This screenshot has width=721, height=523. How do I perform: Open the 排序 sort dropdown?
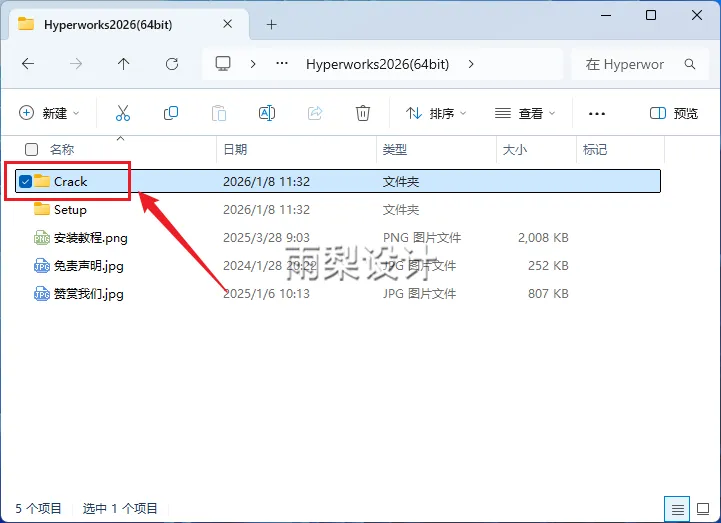point(436,113)
